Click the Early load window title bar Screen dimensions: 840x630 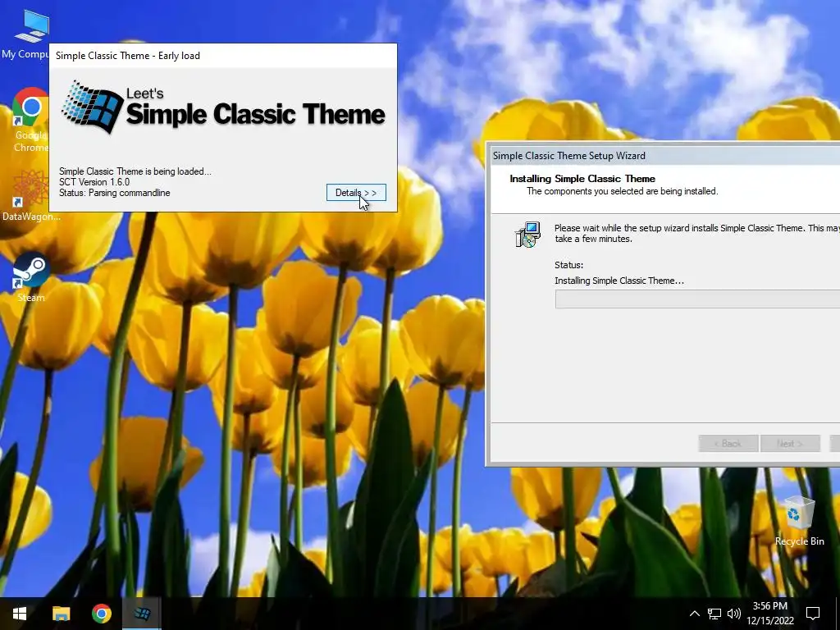pyautogui.click(x=223, y=56)
